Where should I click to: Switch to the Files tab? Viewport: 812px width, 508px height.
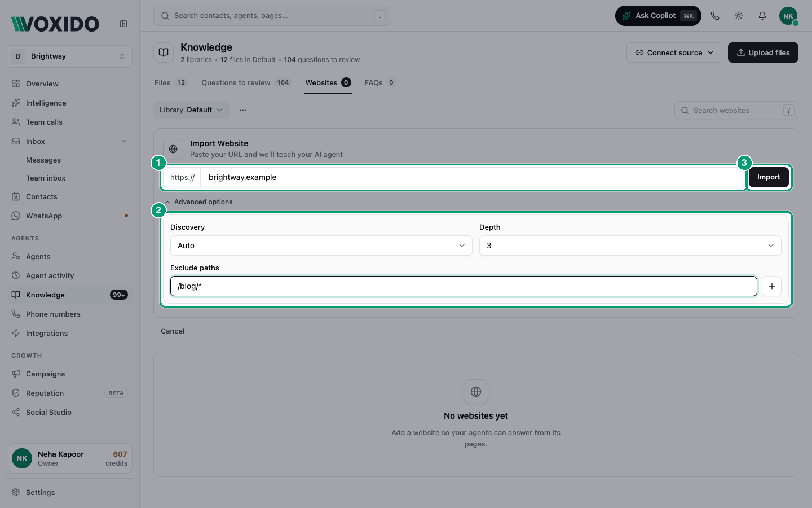170,82
